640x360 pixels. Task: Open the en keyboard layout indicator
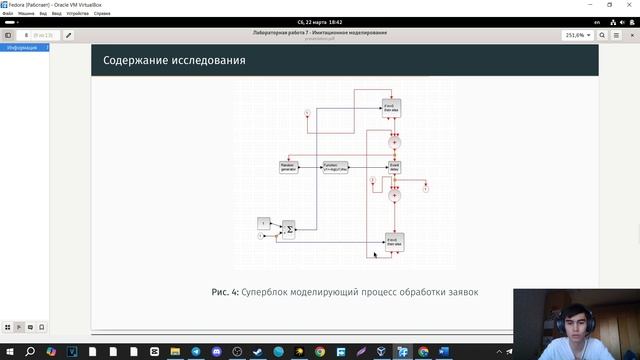597,22
